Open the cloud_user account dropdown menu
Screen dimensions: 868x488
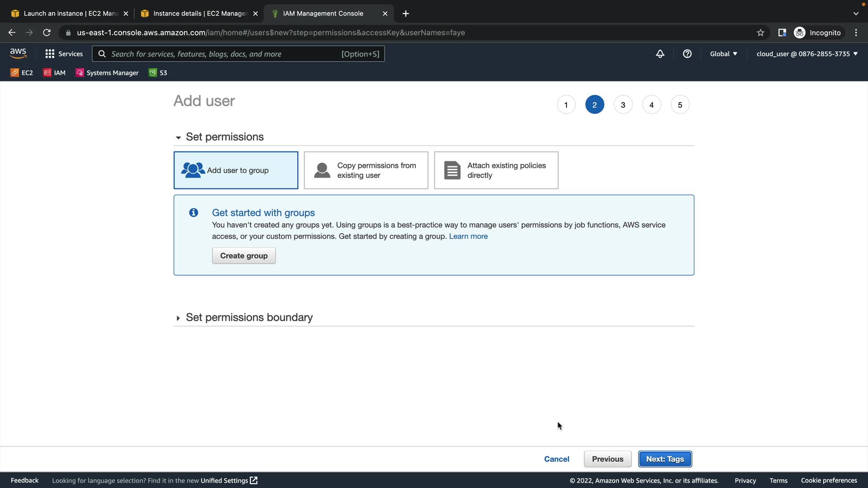click(x=807, y=54)
